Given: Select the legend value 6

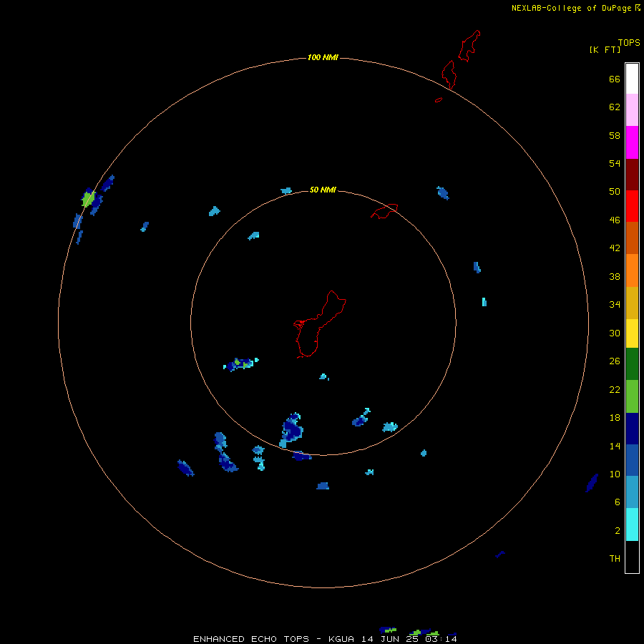Looking at the screenshot, I should tap(618, 502).
